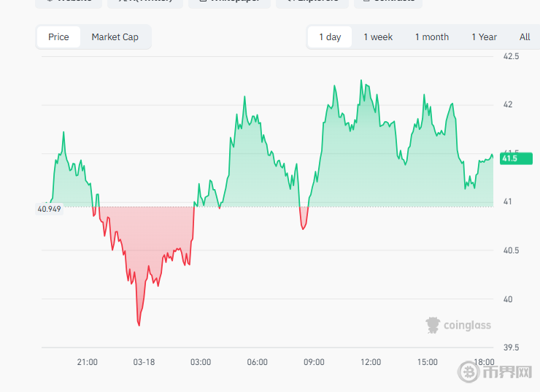
Task: Click the 15:00 time axis label
Action: click(x=428, y=362)
